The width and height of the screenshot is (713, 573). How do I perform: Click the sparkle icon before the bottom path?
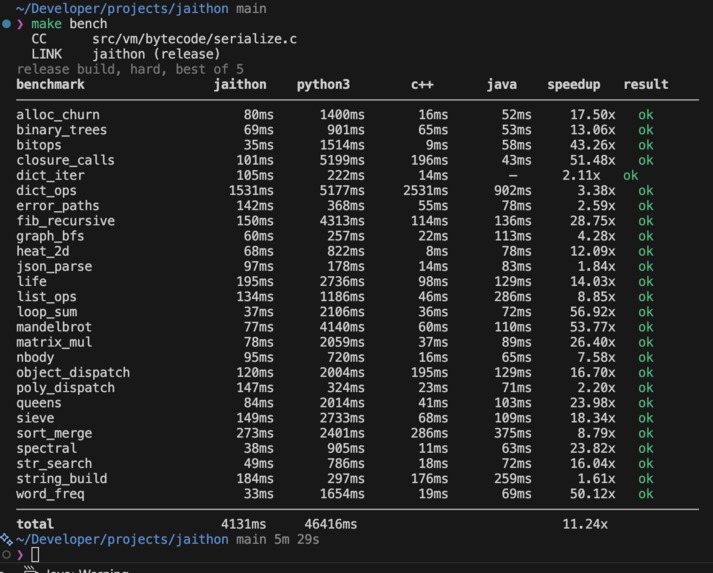tap(6, 539)
